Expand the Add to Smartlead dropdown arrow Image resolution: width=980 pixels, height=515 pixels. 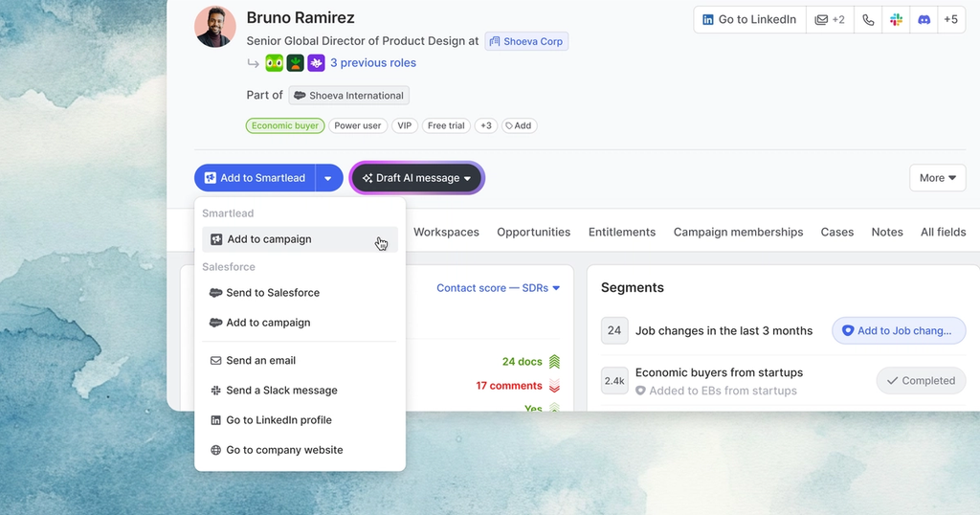tap(329, 178)
